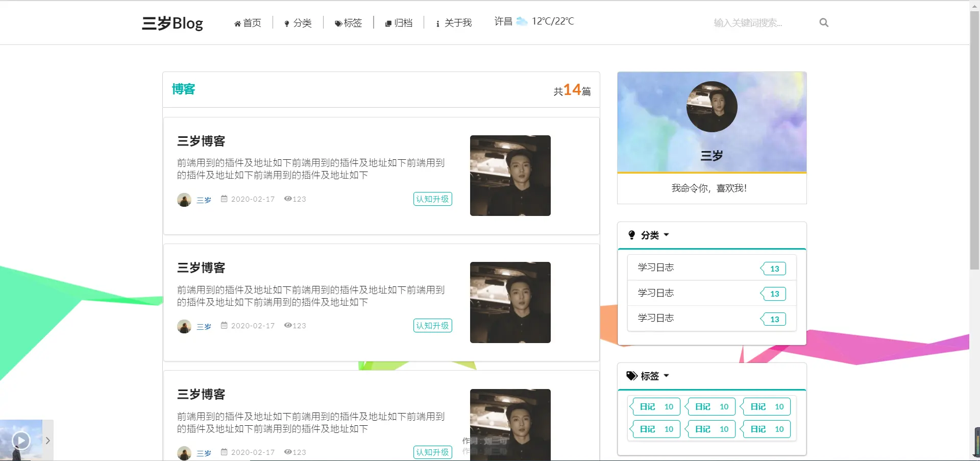The width and height of the screenshot is (980, 461).
Task: Click the third post's 认知升级 tag button
Action: 433,452
